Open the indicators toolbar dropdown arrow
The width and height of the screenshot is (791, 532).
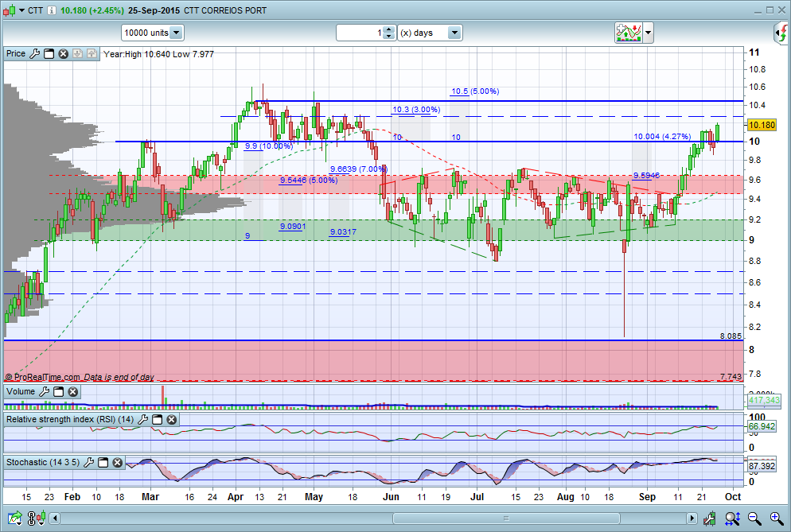point(649,33)
